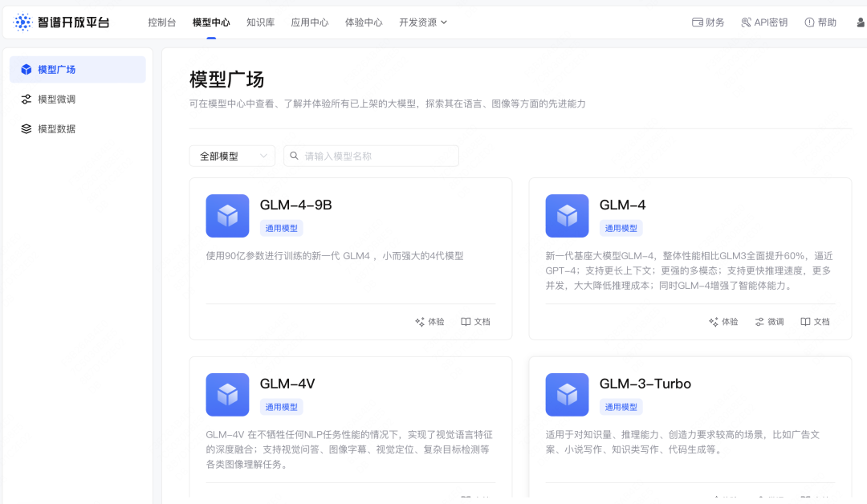Open API密钥 key icon in header
Viewport: 867px width, 504px height.
tap(746, 22)
